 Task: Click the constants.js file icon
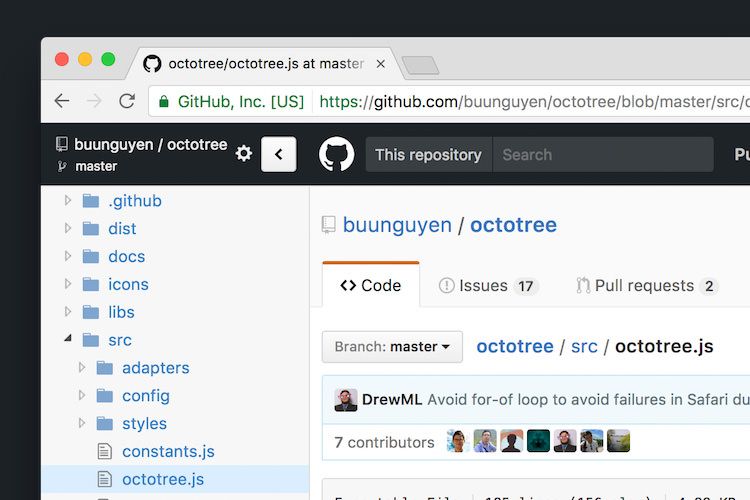105,451
